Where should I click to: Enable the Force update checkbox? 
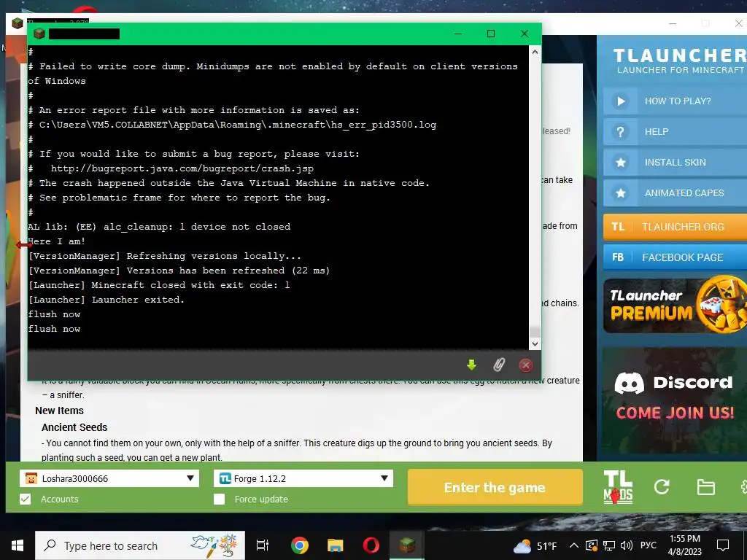point(219,499)
